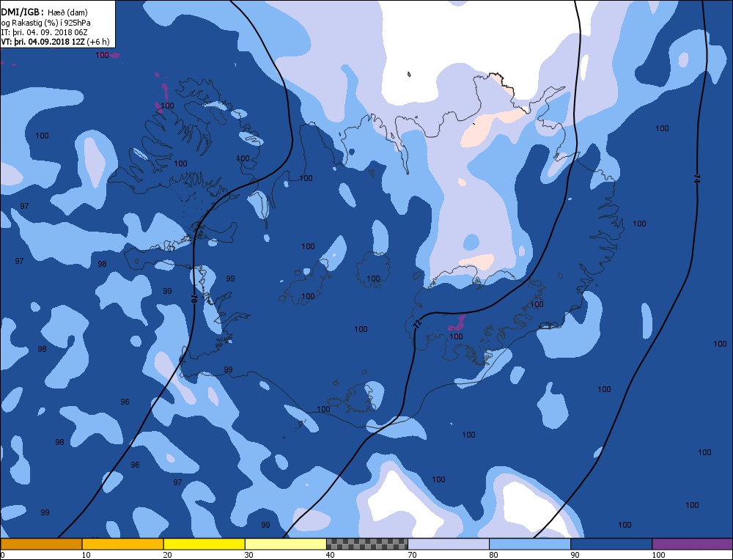The image size is (733, 560).
Task: Click the legend tick label '70'
Action: pyautogui.click(x=412, y=555)
